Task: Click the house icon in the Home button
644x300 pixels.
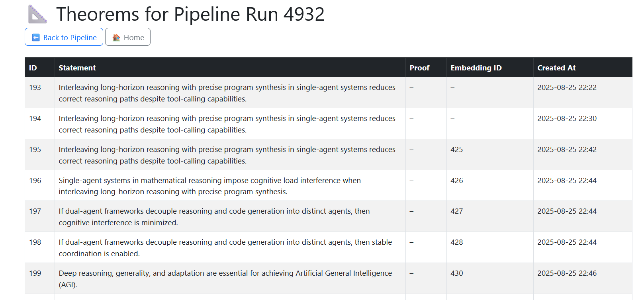Action: coord(116,37)
